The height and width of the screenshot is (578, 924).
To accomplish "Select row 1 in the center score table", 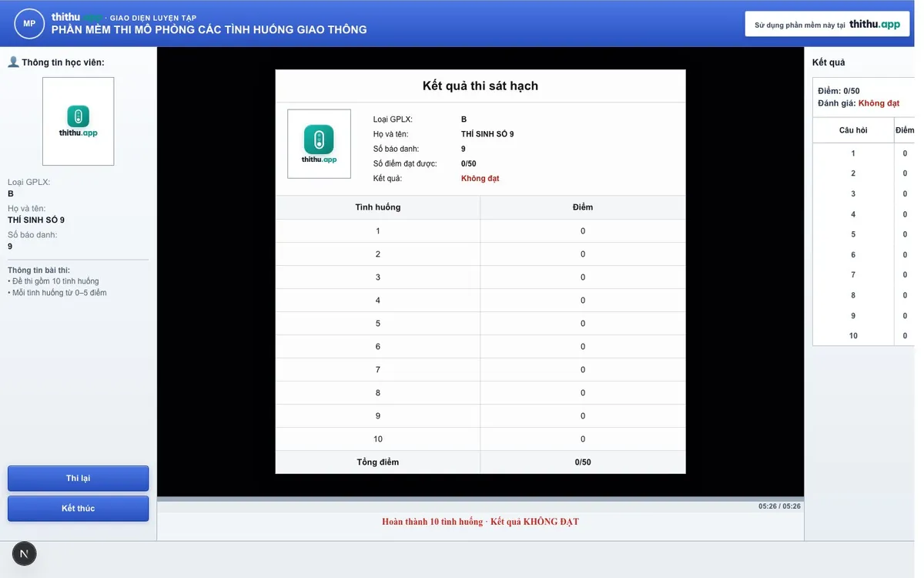I will (x=480, y=231).
